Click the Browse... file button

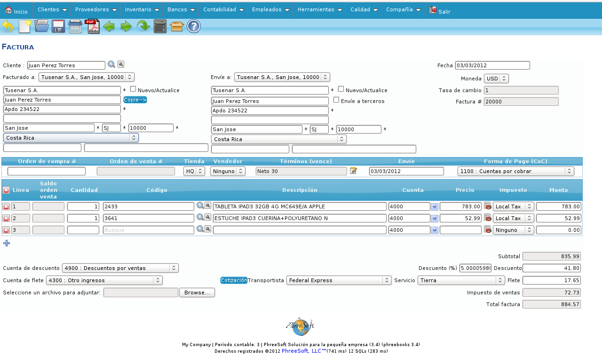pos(197,293)
